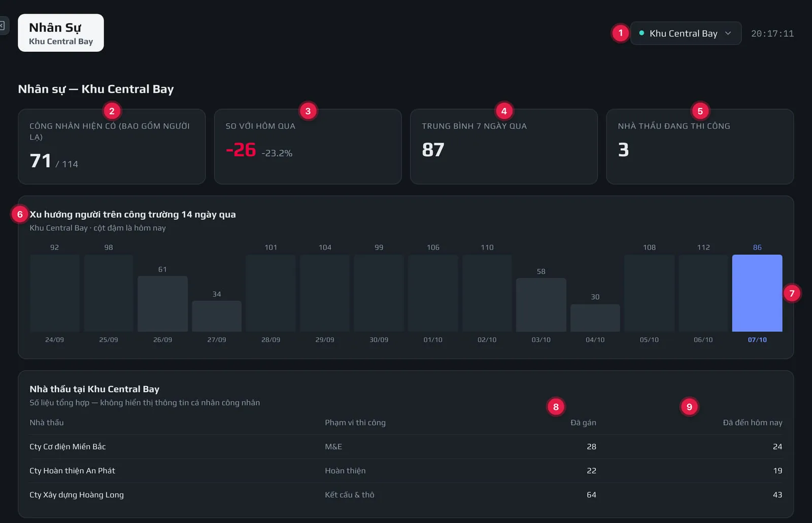Click the 'Nhà thầu đang thi công' card
The height and width of the screenshot is (523, 812).
pyautogui.click(x=700, y=147)
